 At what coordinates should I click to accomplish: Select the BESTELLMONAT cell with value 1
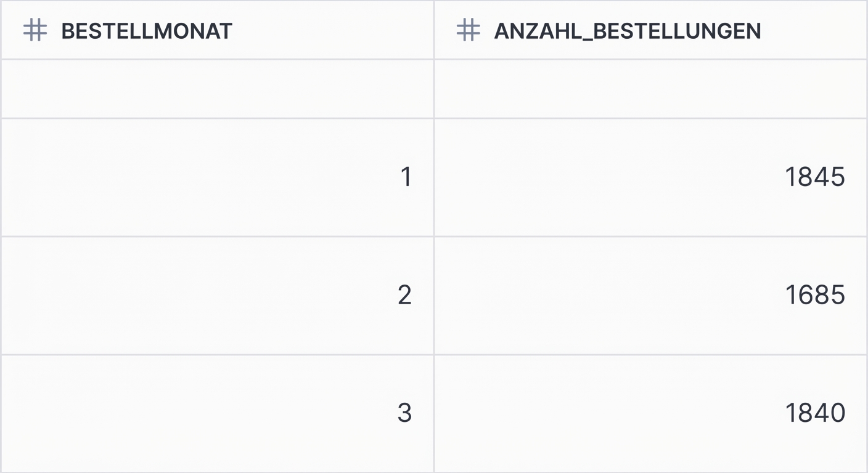point(217,177)
